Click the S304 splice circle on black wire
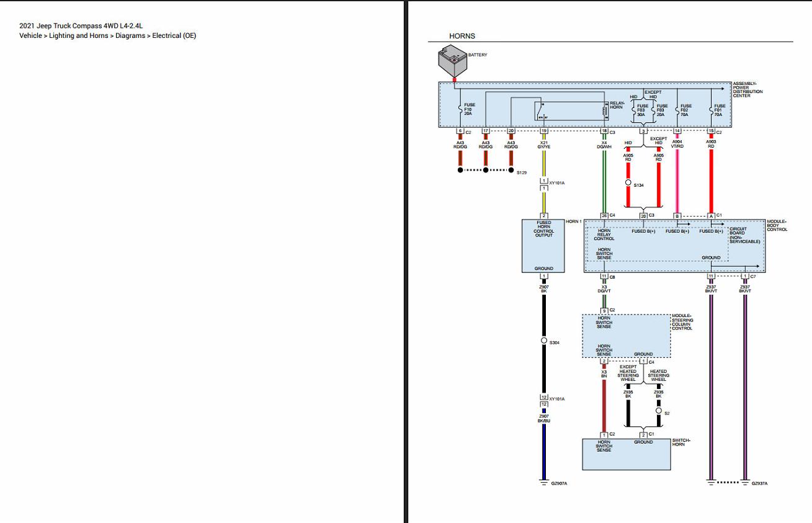Image resolution: width=812 pixels, height=523 pixels. [x=544, y=341]
